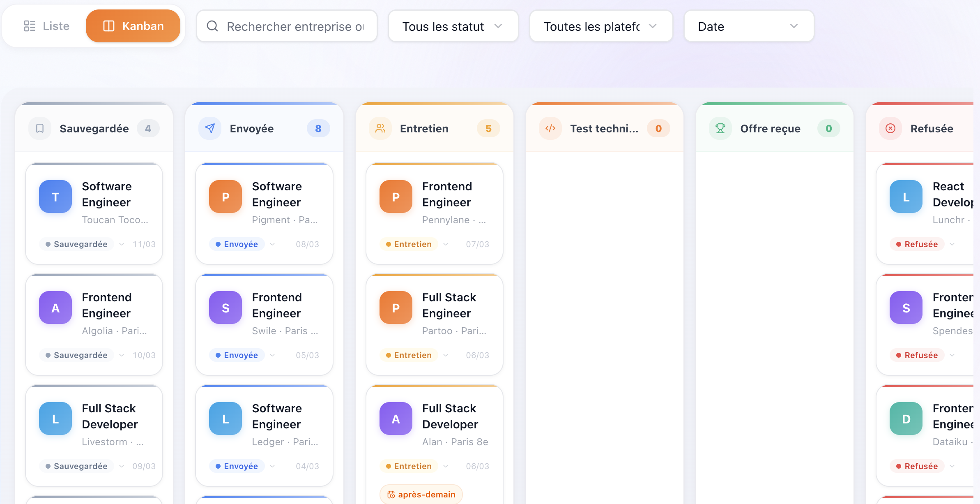This screenshot has width=980, height=504.
Task: Change status of the Pigment card via Envoyée chevron
Action: [x=272, y=244]
